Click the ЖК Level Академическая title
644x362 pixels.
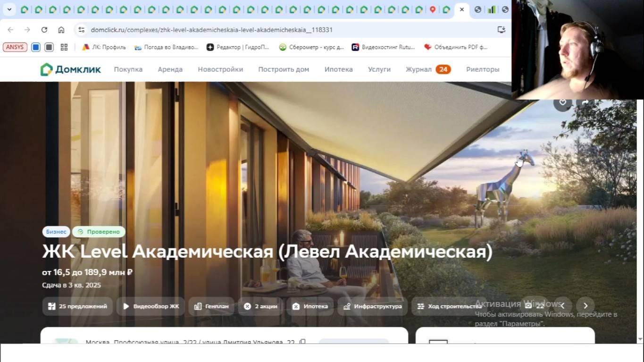click(267, 252)
